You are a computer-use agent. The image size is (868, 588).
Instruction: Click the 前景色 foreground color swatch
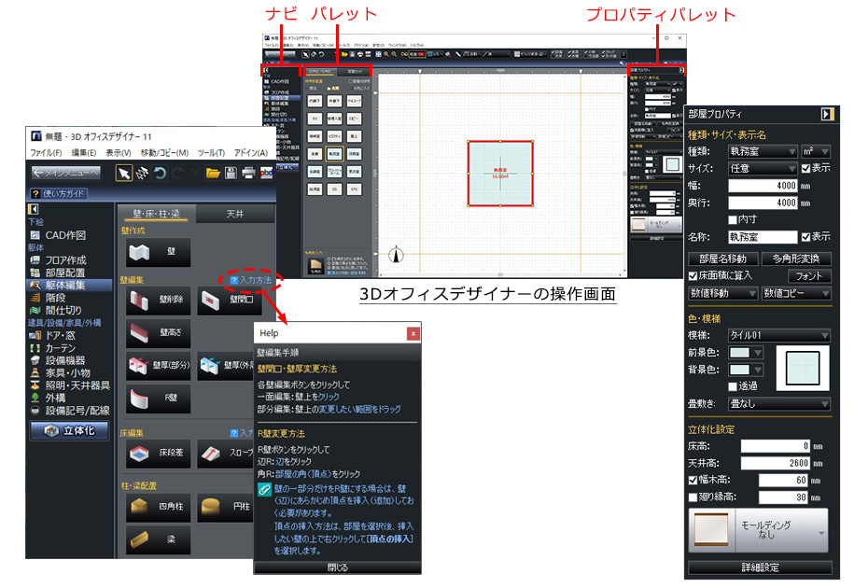click(x=741, y=353)
